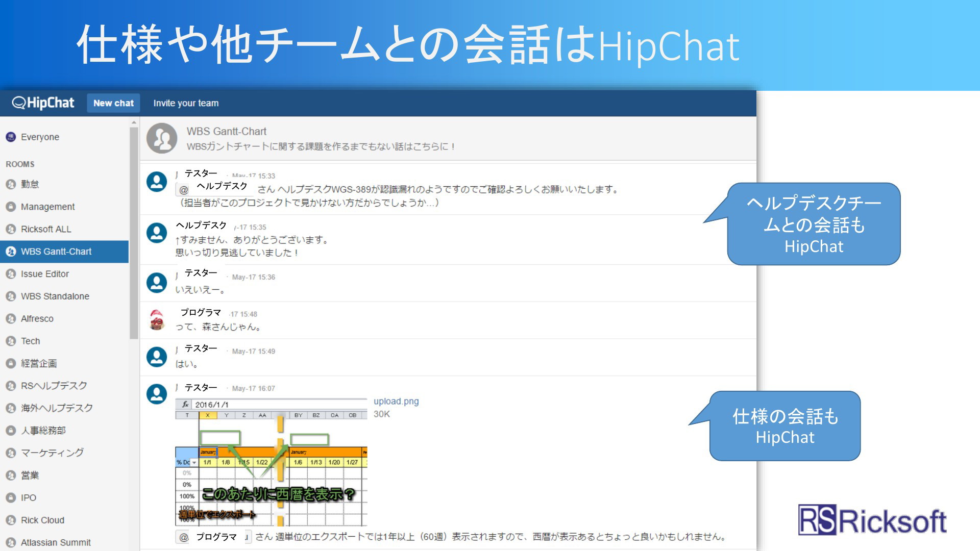This screenshot has width=980, height=551.
Task: Click the Ricksoft ALL room icon
Action: (x=11, y=229)
